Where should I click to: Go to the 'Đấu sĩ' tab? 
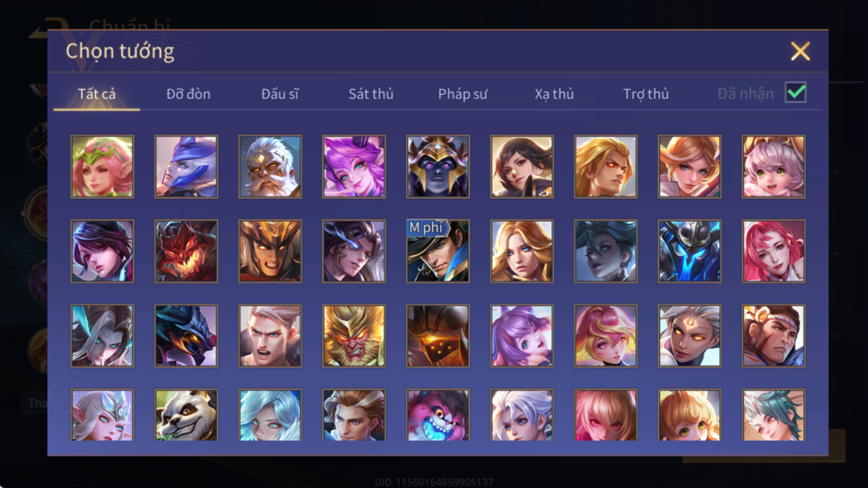point(280,94)
